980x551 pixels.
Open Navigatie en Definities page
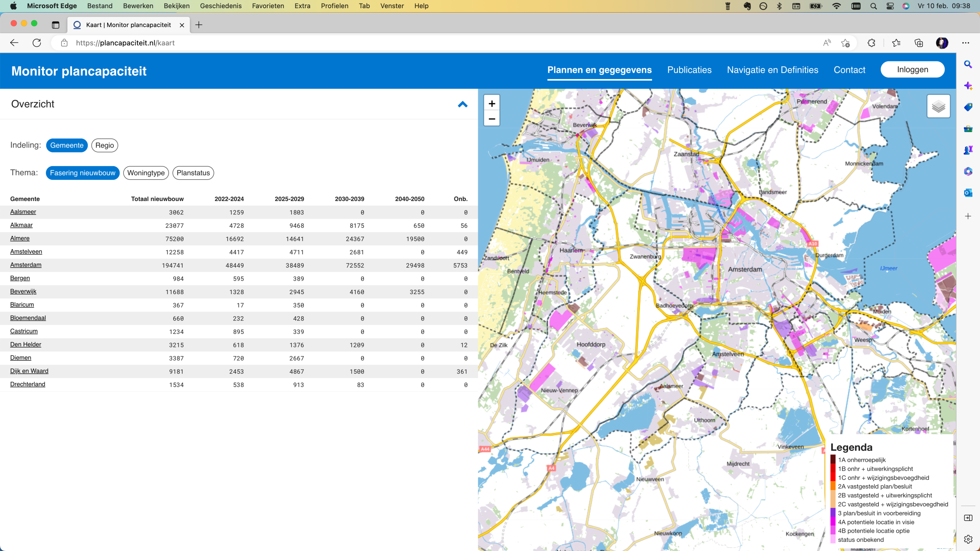coord(772,70)
